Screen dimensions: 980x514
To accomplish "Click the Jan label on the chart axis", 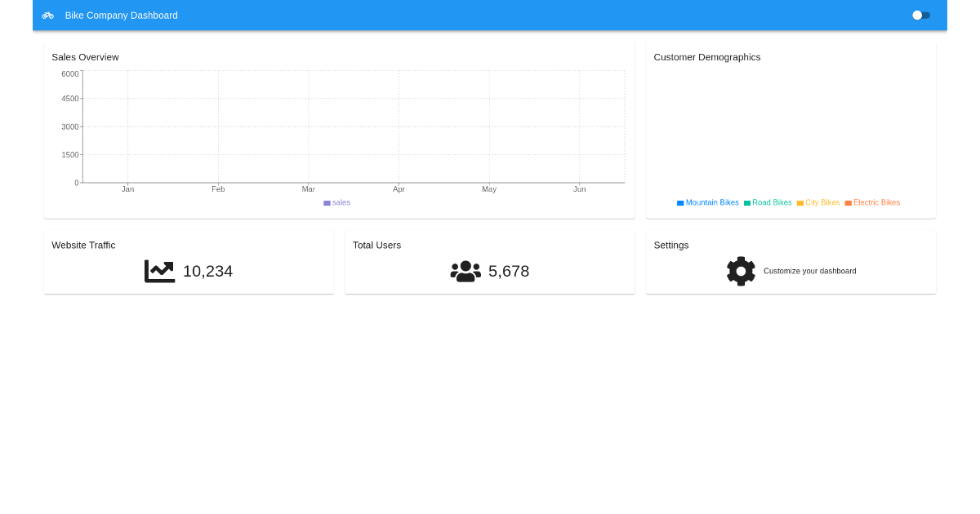I will tap(127, 188).
